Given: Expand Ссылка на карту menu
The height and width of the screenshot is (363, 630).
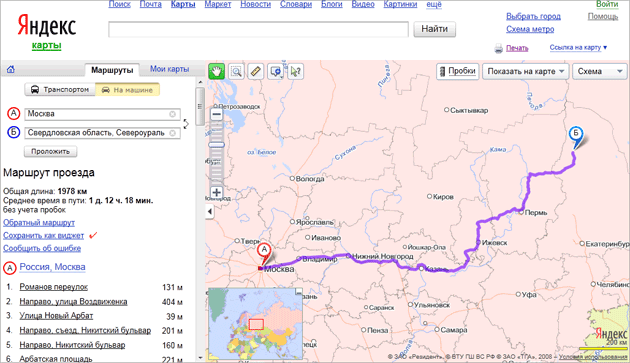Looking at the screenshot, I should tap(578, 47).
